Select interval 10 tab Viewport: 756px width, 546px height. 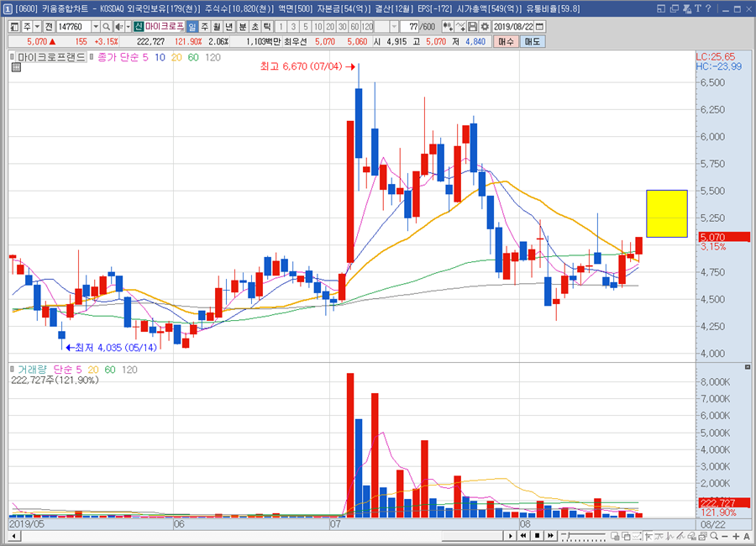pyautogui.click(x=318, y=27)
